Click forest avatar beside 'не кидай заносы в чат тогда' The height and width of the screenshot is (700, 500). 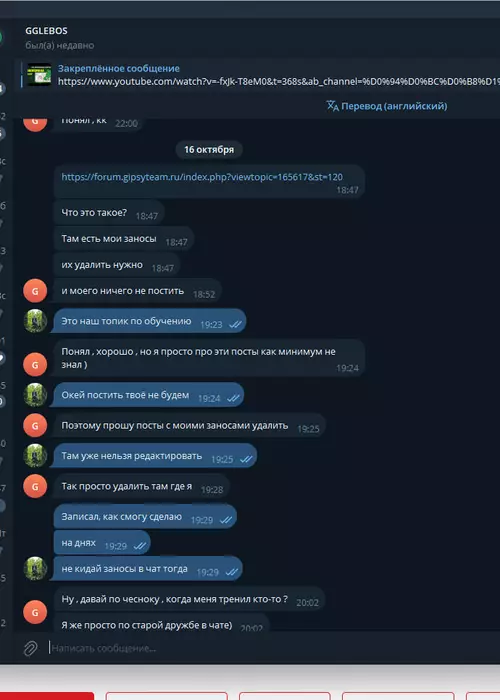(35, 569)
